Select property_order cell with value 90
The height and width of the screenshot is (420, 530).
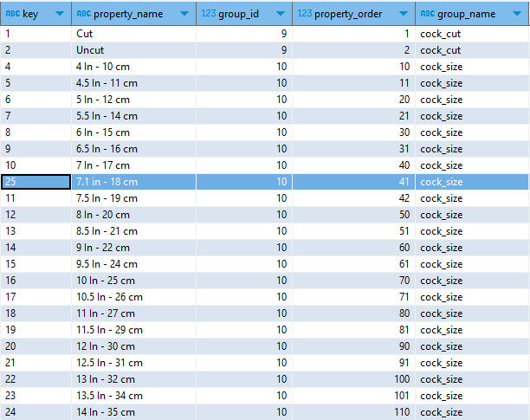[x=354, y=346]
